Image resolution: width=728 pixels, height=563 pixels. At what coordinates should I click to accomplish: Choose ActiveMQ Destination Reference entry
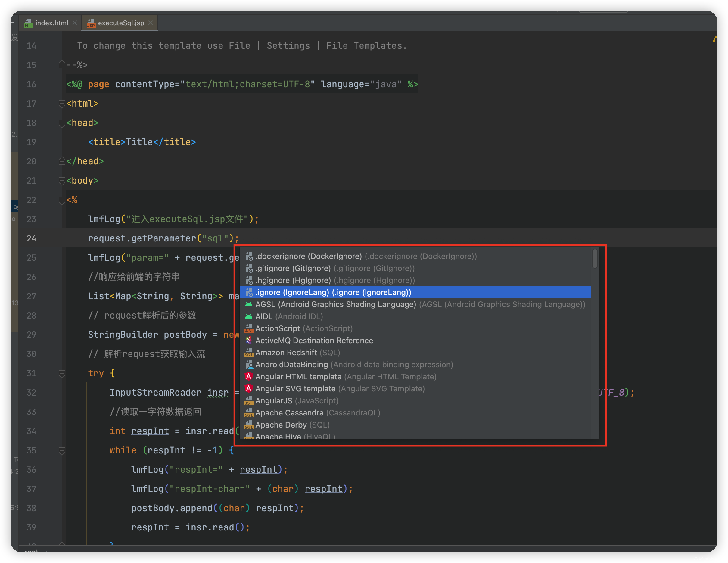point(415,340)
